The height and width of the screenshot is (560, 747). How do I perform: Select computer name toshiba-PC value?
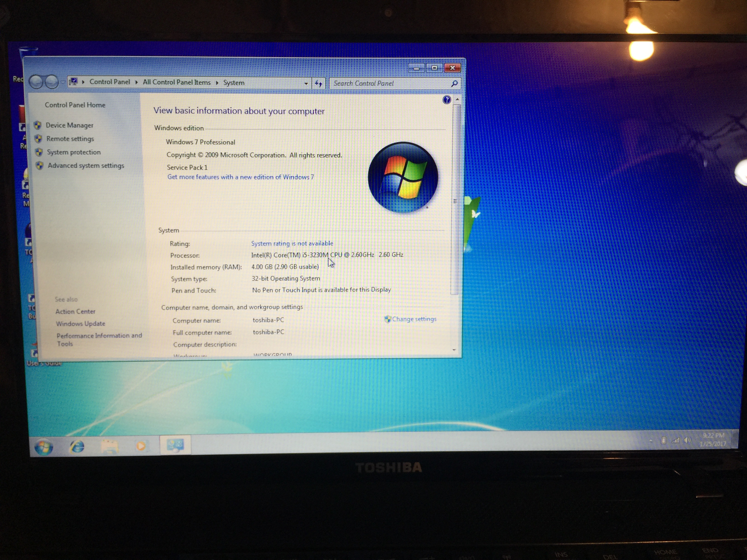coord(268,320)
